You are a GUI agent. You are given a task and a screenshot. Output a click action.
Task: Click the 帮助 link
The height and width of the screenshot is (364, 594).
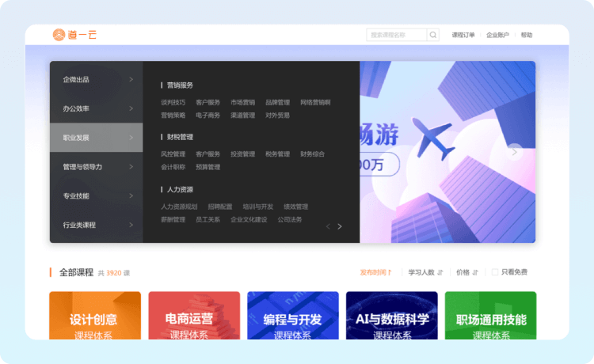pyautogui.click(x=527, y=35)
